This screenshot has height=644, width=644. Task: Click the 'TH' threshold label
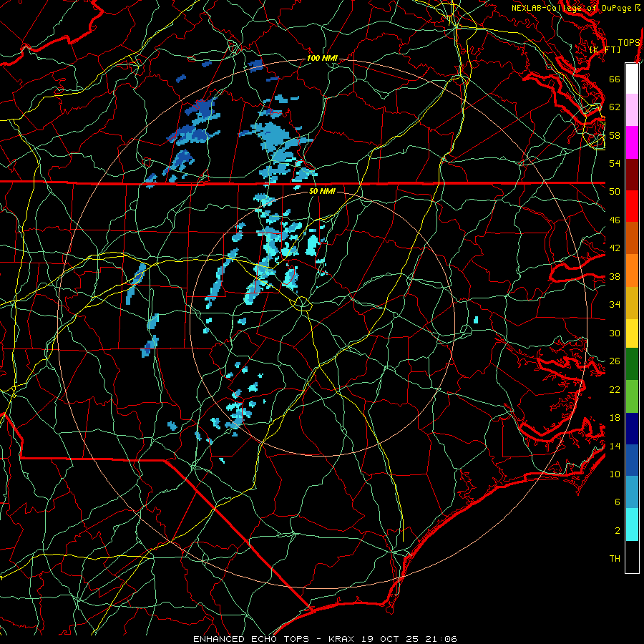coord(615,559)
